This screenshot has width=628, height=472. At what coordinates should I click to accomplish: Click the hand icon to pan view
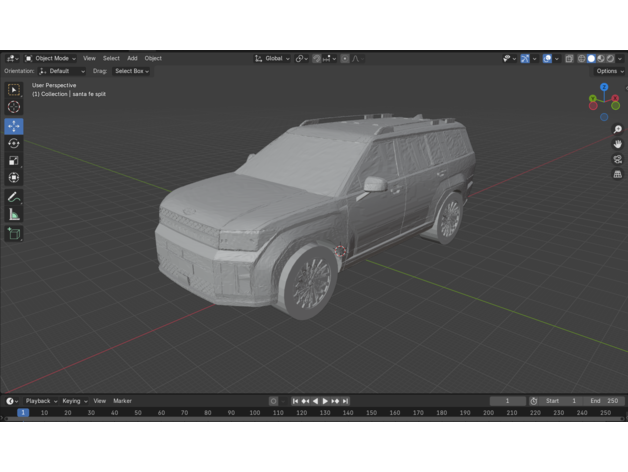point(617,144)
